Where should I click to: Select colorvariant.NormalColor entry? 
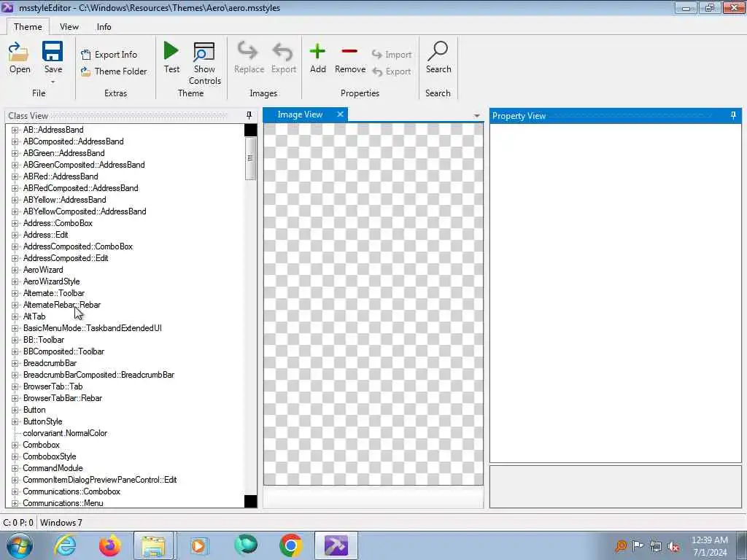click(x=65, y=433)
